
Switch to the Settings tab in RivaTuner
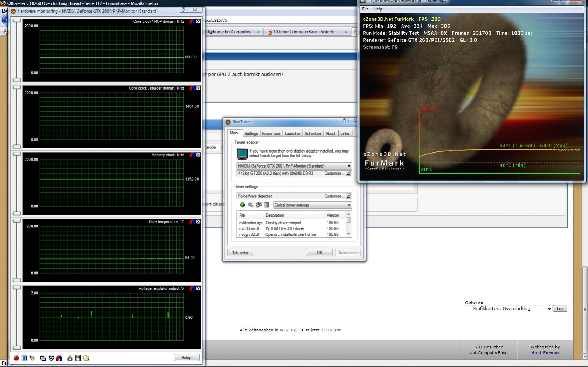(251, 134)
